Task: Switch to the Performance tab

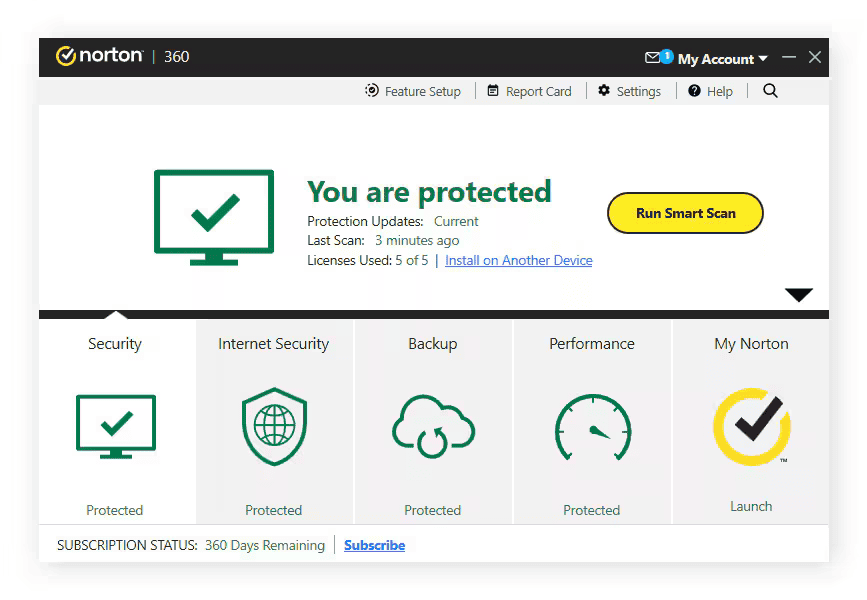Action: coord(592,343)
